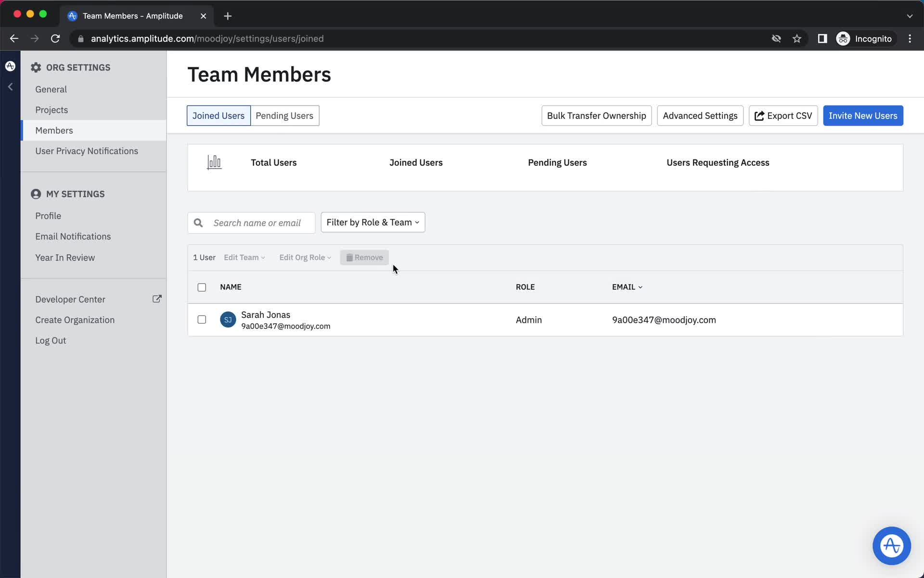This screenshot has width=924, height=578.
Task: Bookmark this page with star icon
Action: click(797, 39)
